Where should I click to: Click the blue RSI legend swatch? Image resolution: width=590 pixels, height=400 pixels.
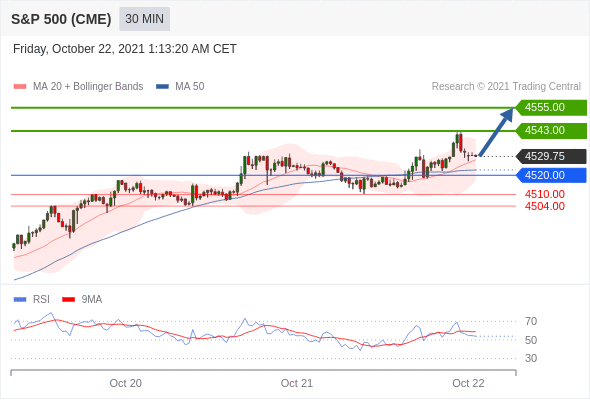click(x=20, y=300)
